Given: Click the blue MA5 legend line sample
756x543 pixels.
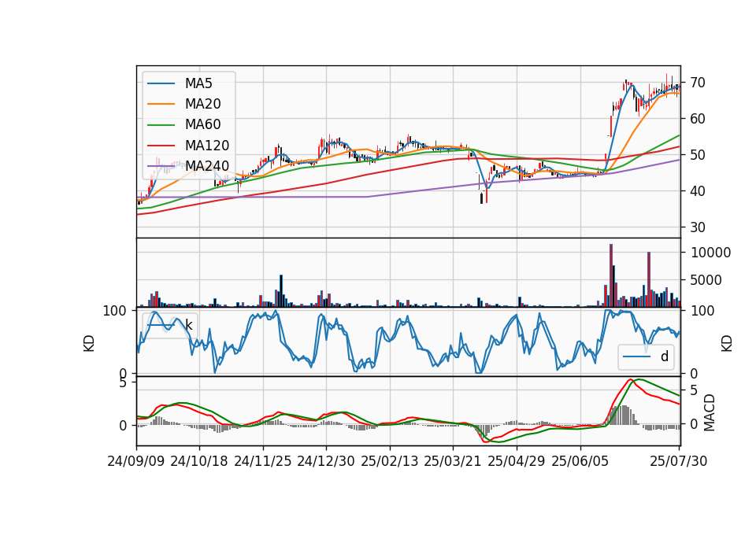Looking at the screenshot, I should (161, 84).
